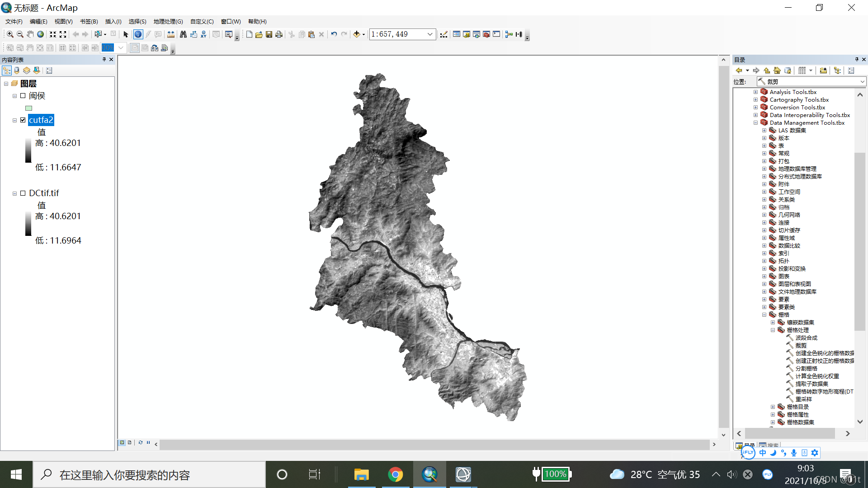Select the Zoom In tool
The image size is (868, 488).
click(10, 34)
